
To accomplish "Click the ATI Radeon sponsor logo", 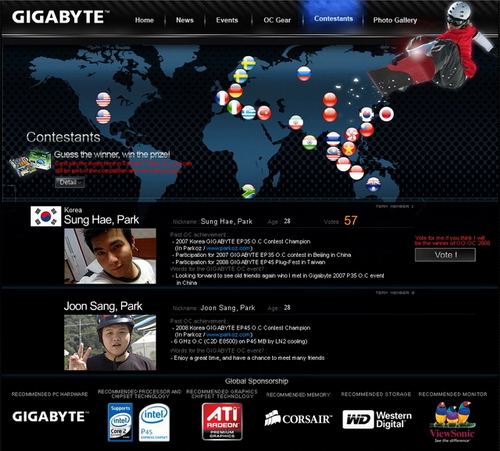I will (222, 422).
